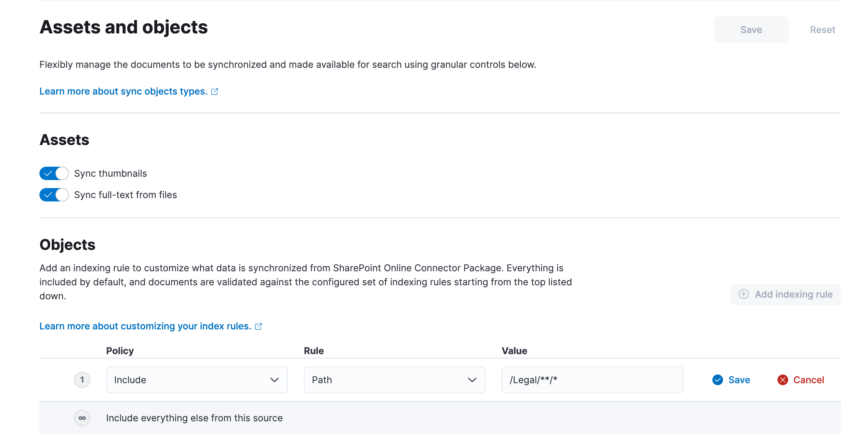This screenshot has width=868, height=448.
Task: Select the Include everything else row
Action: click(194, 417)
